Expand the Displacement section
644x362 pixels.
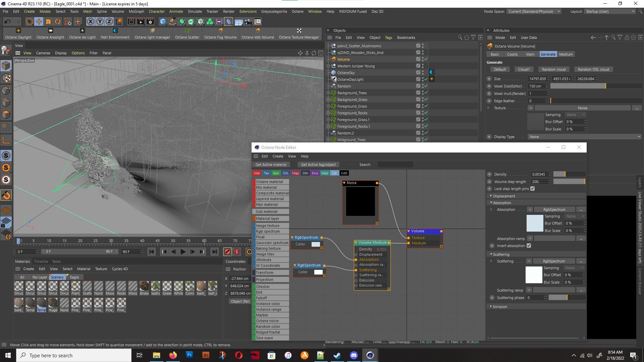pos(504,196)
